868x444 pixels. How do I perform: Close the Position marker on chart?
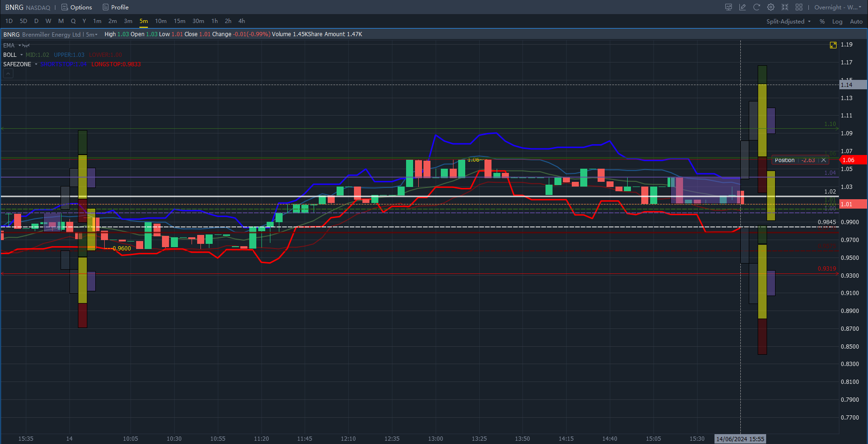[823, 160]
